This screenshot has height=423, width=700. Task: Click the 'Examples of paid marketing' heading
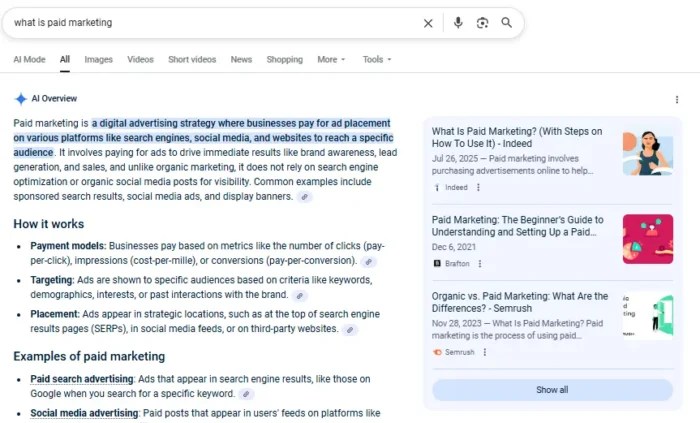89,357
